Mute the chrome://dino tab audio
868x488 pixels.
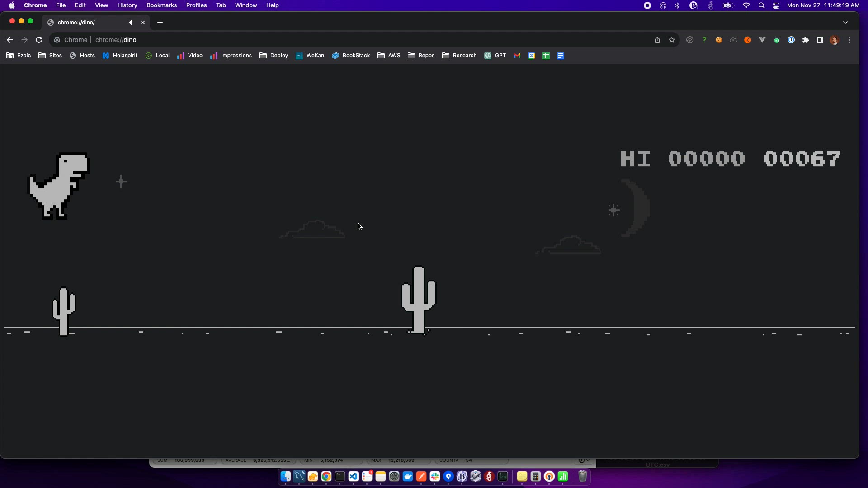pos(131,22)
